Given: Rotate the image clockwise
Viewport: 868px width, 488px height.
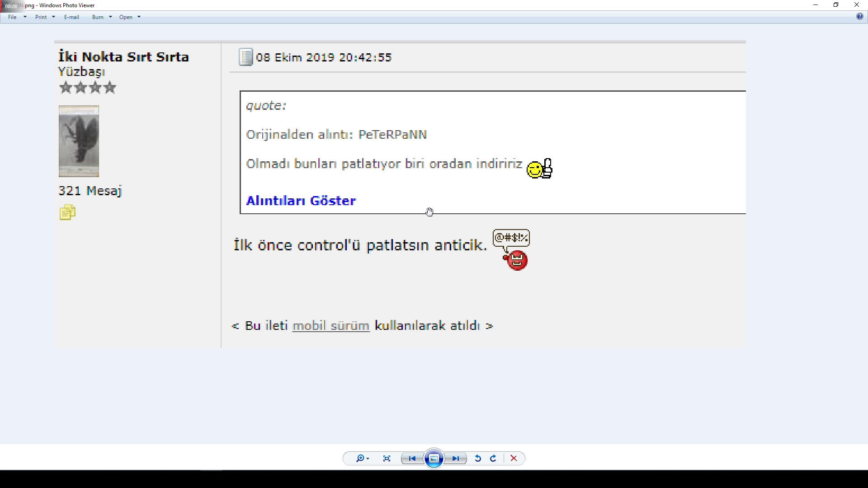Looking at the screenshot, I should coord(493,458).
